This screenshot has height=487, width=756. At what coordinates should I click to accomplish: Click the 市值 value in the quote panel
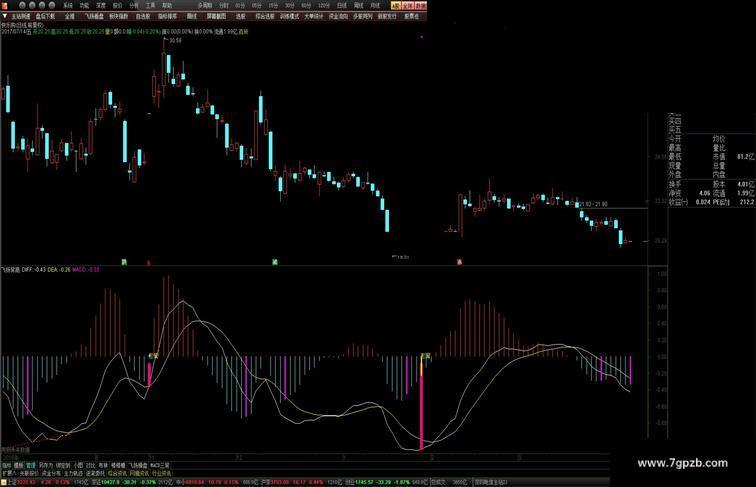[x=745, y=157]
